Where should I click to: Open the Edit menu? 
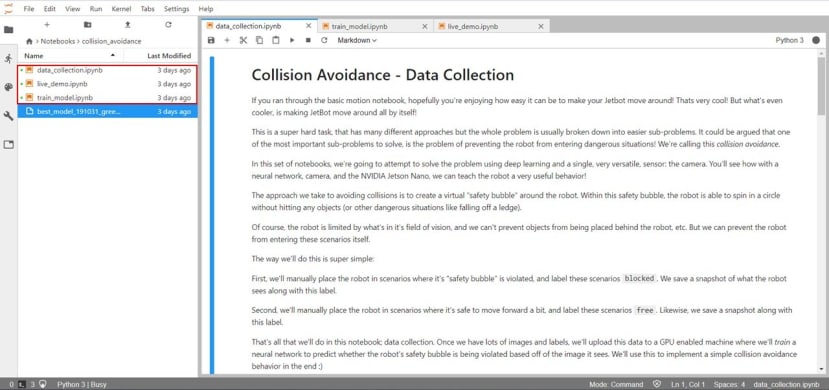(50, 9)
